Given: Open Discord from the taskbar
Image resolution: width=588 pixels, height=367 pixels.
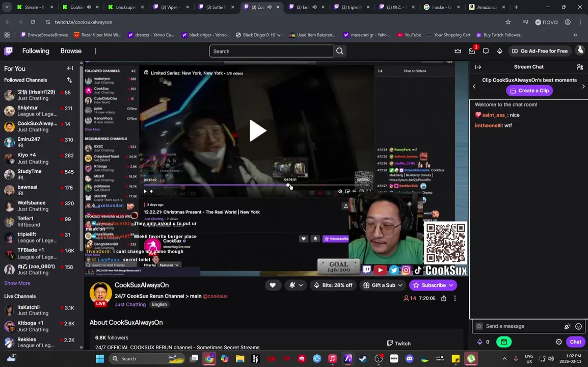Looking at the screenshot, I should (x=409, y=359).
